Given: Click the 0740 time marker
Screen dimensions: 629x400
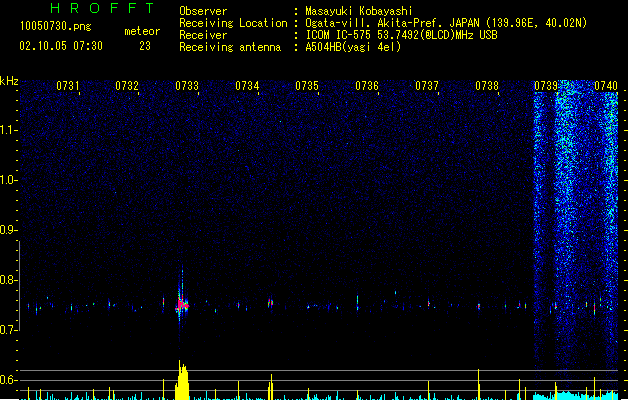Looking at the screenshot, I should coord(606,86).
